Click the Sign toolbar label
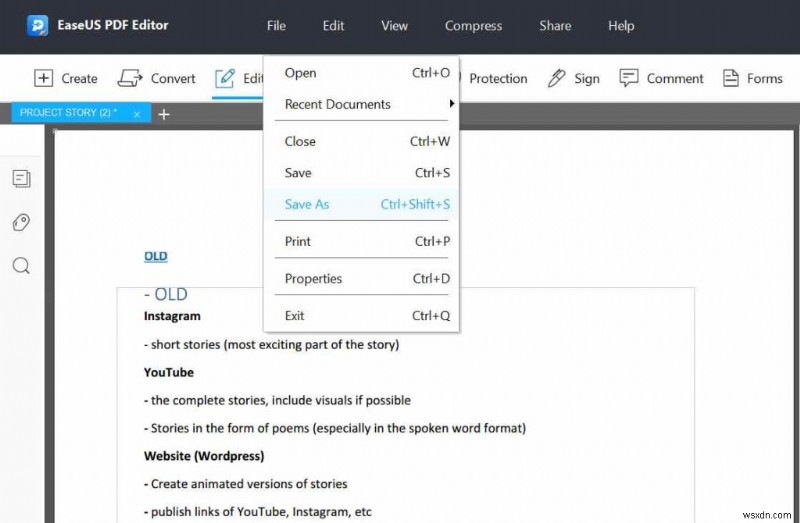The width and height of the screenshot is (800, 523). (587, 79)
